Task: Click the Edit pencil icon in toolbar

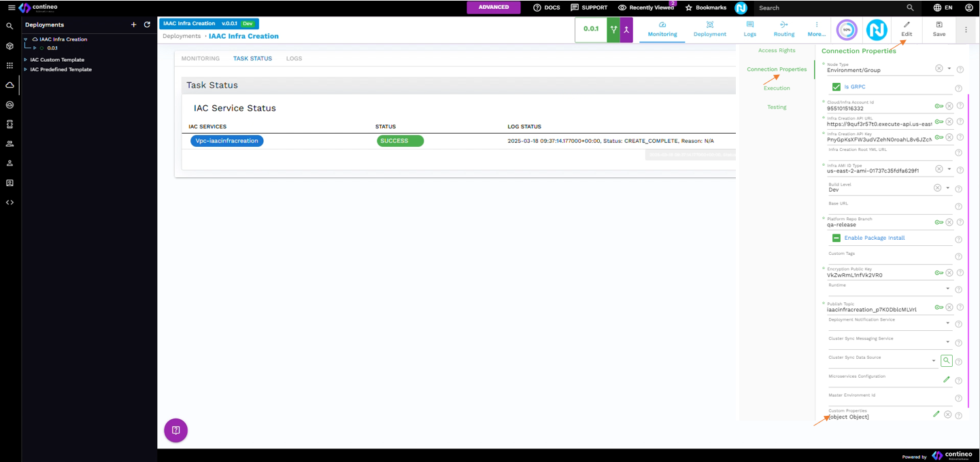Action: click(906, 25)
